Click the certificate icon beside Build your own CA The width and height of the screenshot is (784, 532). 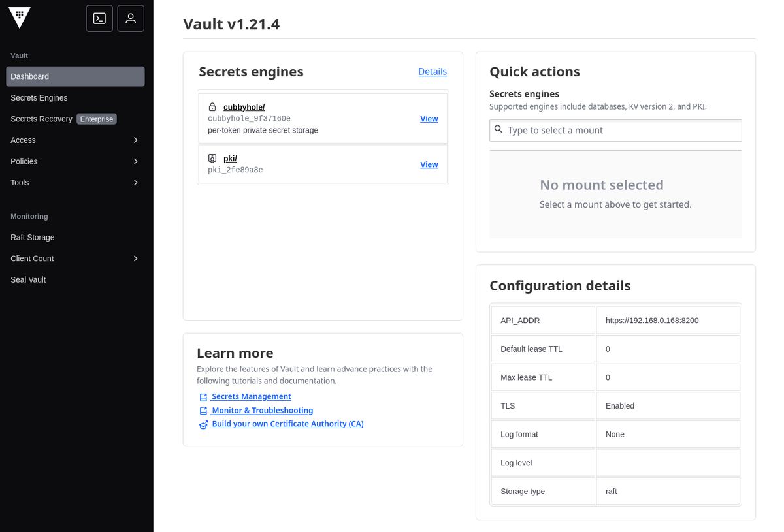[203, 424]
